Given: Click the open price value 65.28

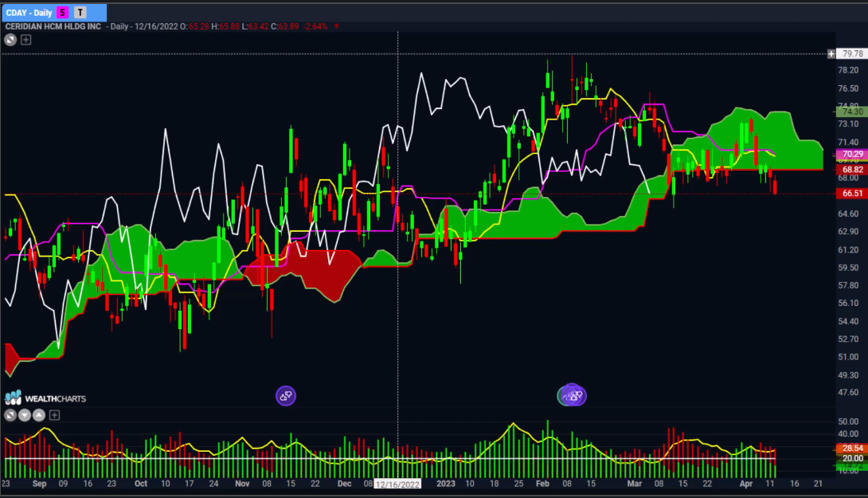Looking at the screenshot, I should [198, 26].
